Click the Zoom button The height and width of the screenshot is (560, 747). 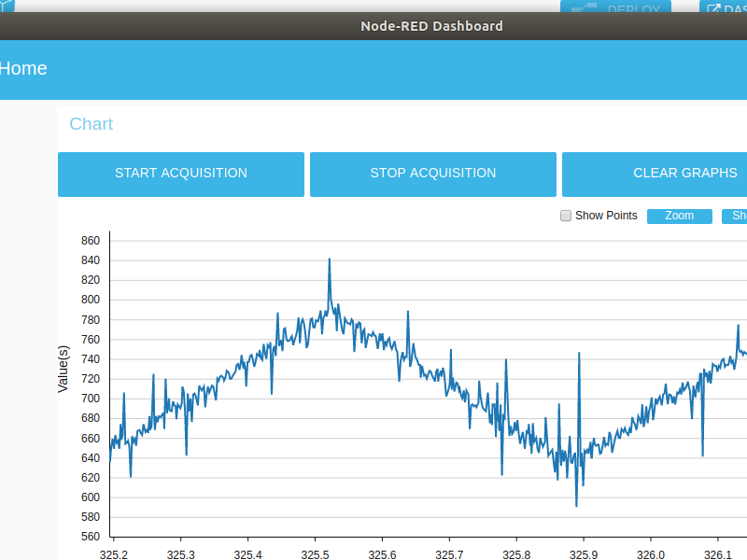(x=680, y=217)
